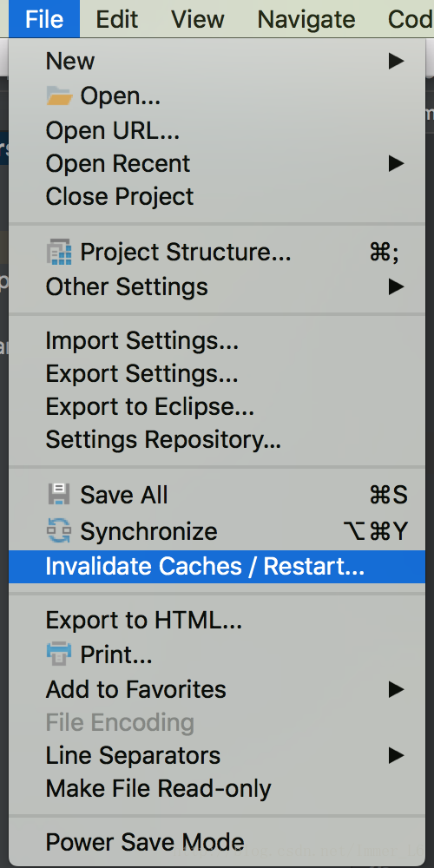This screenshot has width=434, height=868.
Task: Click the Save All floppy disk icon
Action: pyautogui.click(x=59, y=495)
